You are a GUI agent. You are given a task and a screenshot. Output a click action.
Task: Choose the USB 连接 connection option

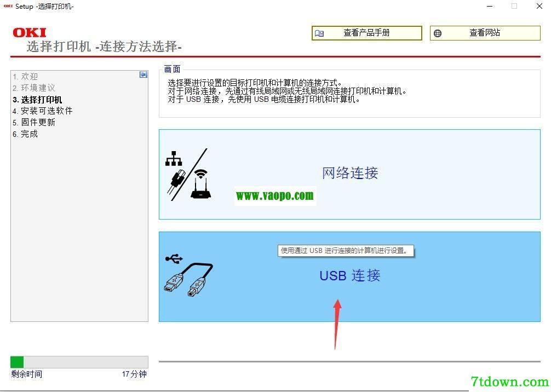click(349, 276)
